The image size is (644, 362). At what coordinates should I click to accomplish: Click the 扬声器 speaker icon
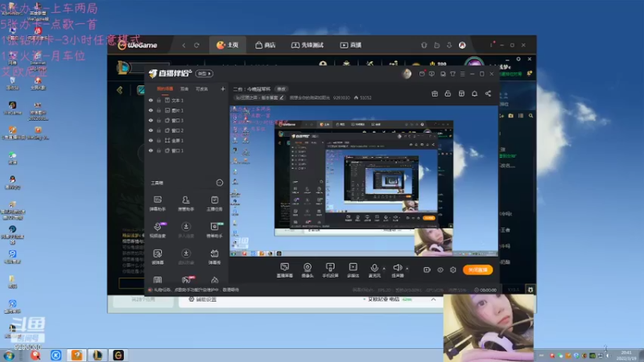(397, 269)
